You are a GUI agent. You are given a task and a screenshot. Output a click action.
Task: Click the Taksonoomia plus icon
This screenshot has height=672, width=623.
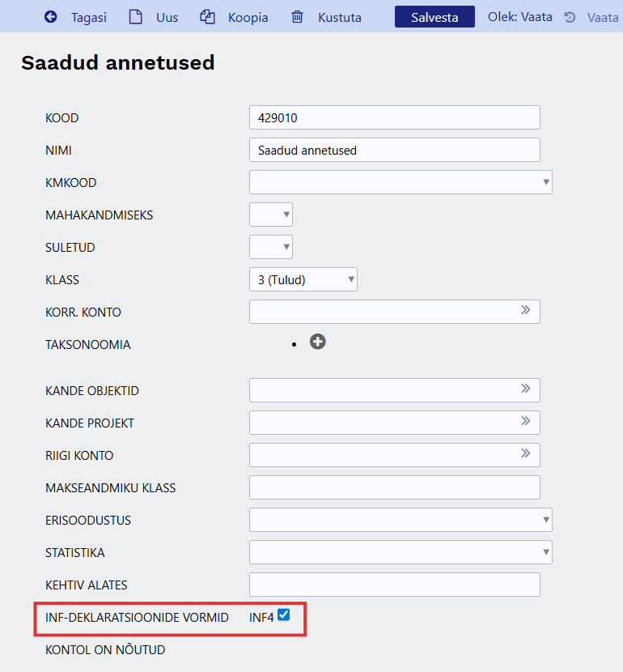(x=318, y=342)
